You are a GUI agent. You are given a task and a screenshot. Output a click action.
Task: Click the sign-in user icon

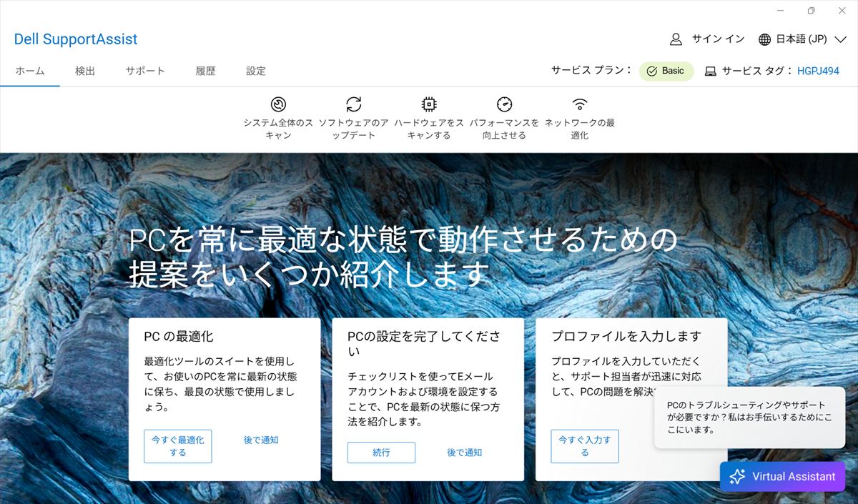click(676, 39)
